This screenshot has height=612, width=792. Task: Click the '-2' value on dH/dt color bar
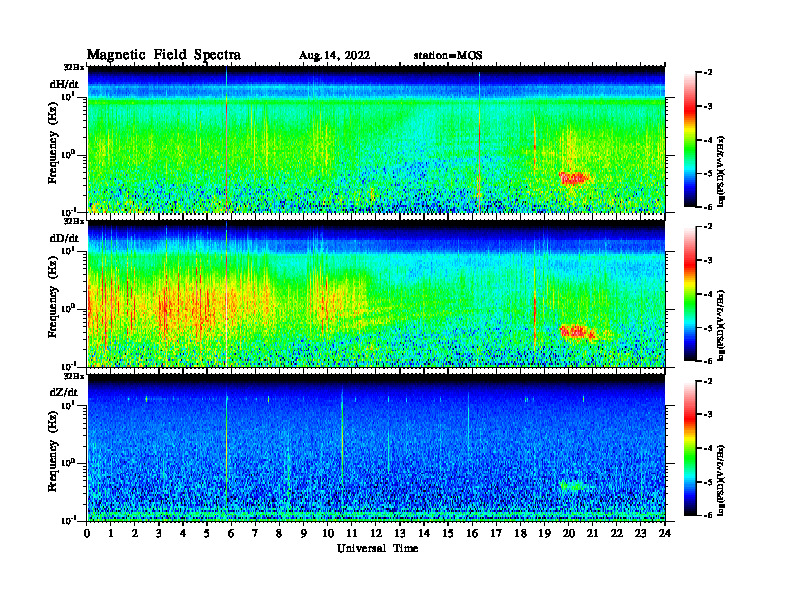click(708, 73)
